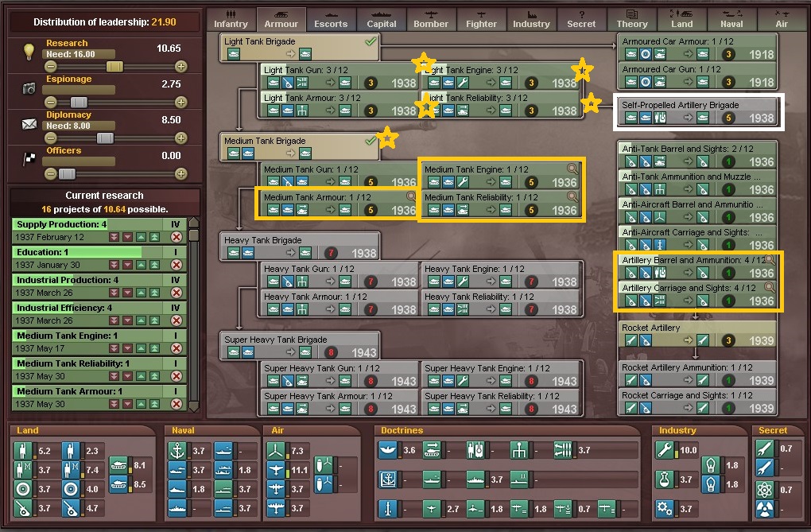
Task: Click the Industry gears icon showing 3.7
Action: [664, 509]
